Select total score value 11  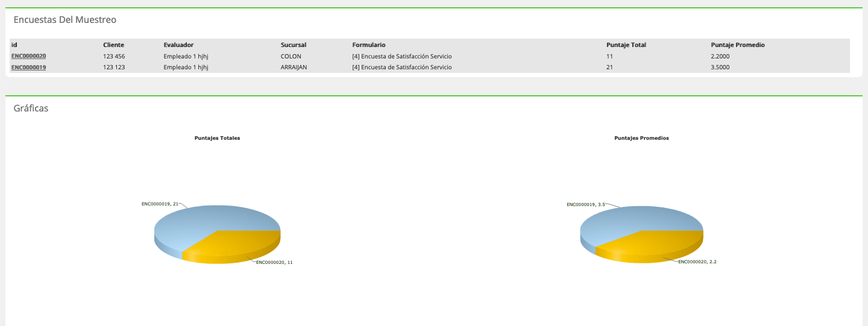coord(609,56)
